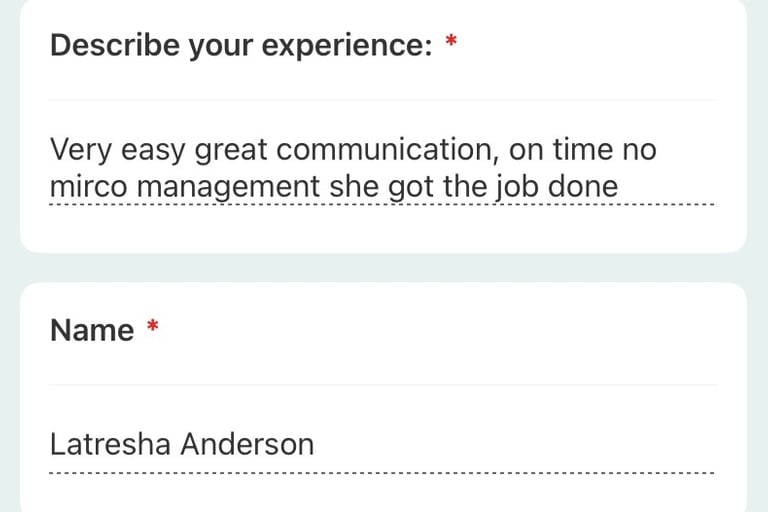Screen dimensions: 768x512
Task: Place cursor on the first name Latresha
Action: 110,444
